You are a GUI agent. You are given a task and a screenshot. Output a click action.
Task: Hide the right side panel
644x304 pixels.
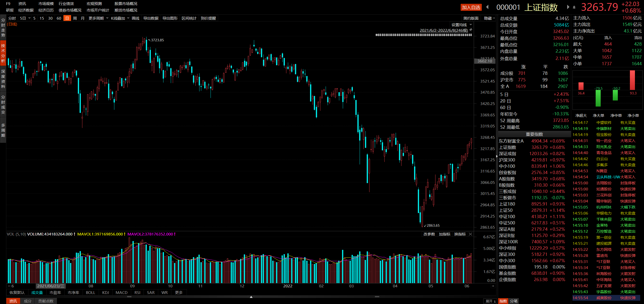[489, 18]
